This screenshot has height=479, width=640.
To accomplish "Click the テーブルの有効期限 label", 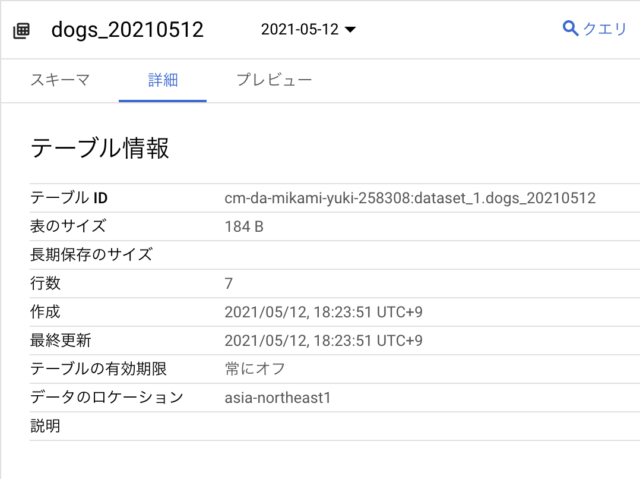I will pyautogui.click(x=98, y=369).
